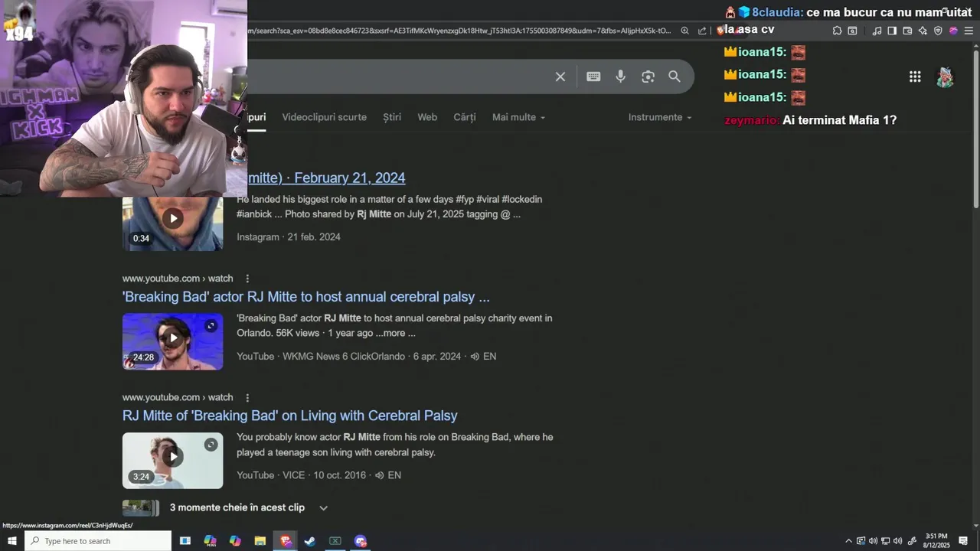Switch to the 'Știri' tab
Viewport: 980px width, 551px height.
(x=392, y=117)
